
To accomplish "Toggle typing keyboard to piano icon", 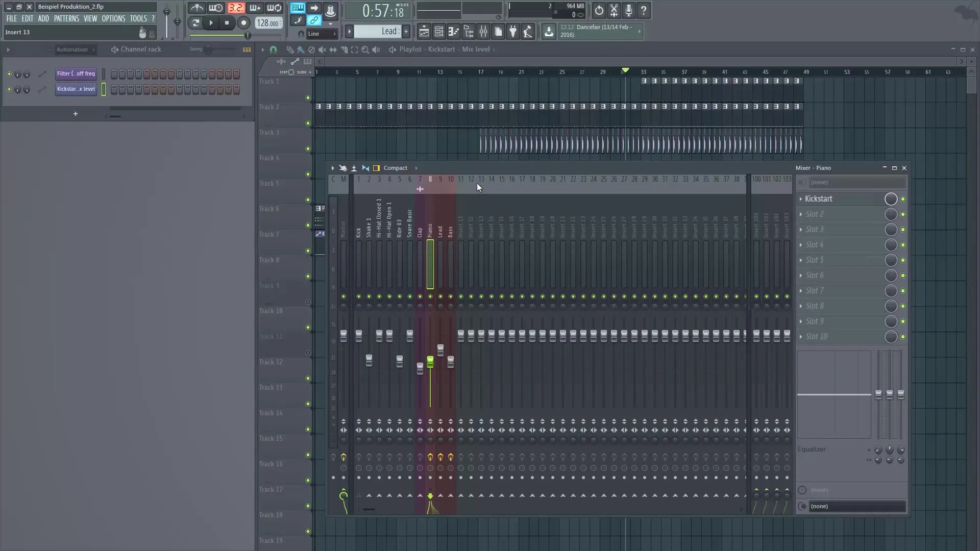I will pos(298,8).
